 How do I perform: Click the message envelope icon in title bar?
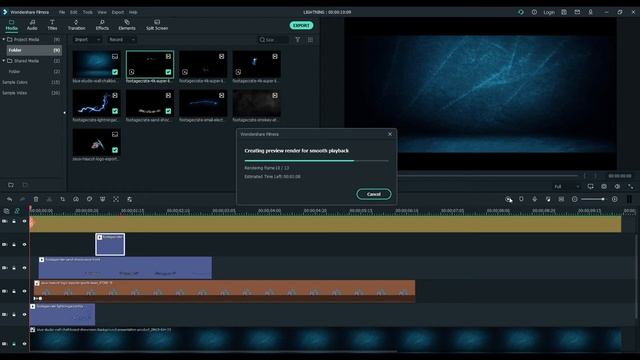(x=577, y=12)
